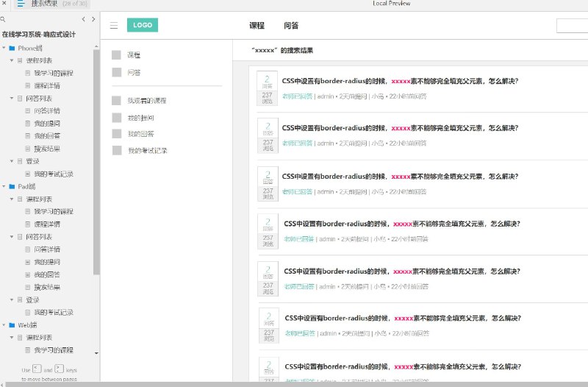Open 我的提问 in side menu
The image size is (588, 387).
coord(141,118)
